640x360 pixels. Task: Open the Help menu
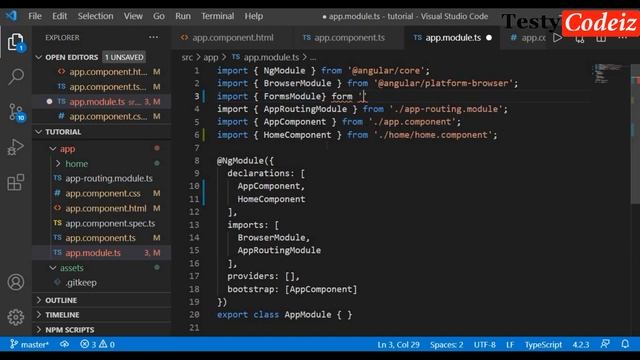pos(253,16)
